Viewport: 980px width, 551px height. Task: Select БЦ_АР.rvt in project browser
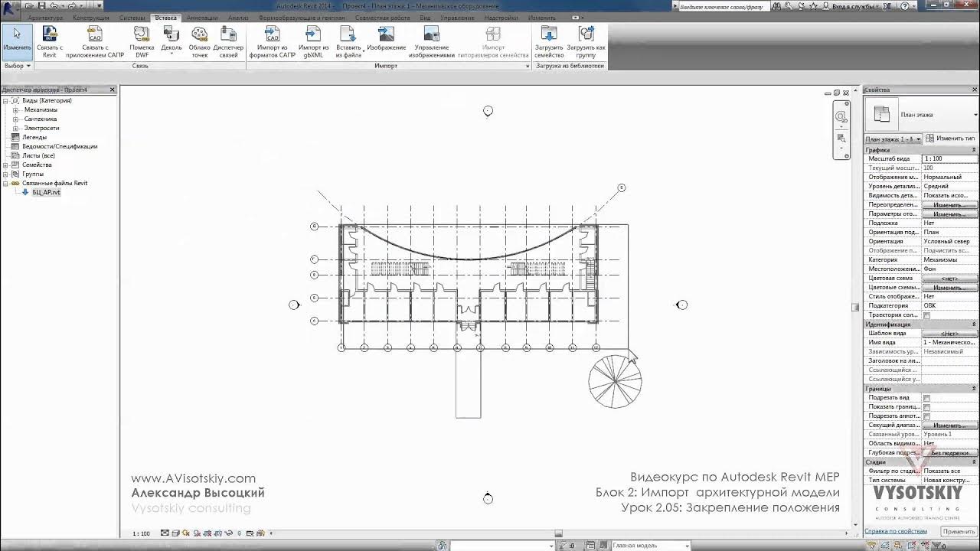click(46, 192)
